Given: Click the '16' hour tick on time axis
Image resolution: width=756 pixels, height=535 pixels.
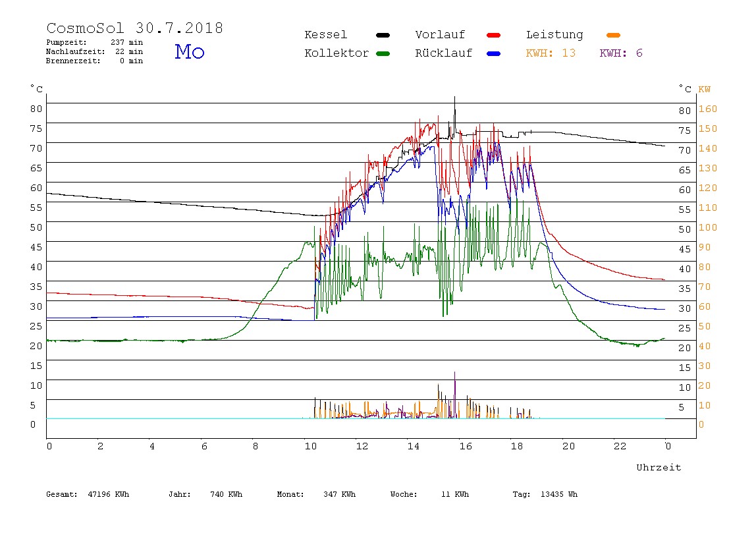Looking at the screenshot, I should pyautogui.click(x=466, y=446).
